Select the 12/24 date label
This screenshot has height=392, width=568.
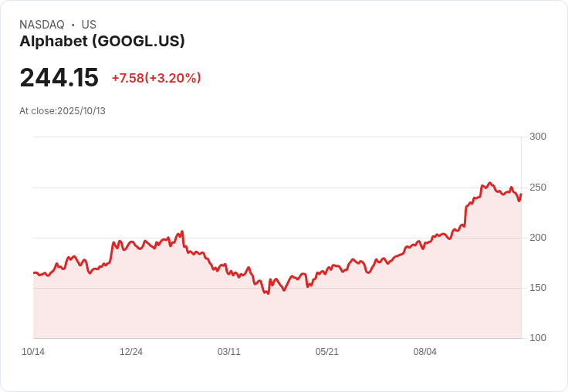[131, 352]
